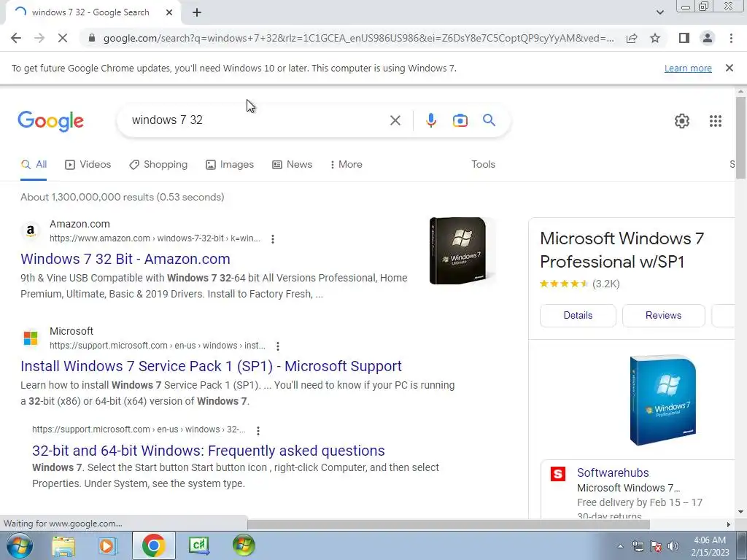Click the Amazon favicon
Image resolution: width=747 pixels, height=560 pixels.
click(31, 231)
